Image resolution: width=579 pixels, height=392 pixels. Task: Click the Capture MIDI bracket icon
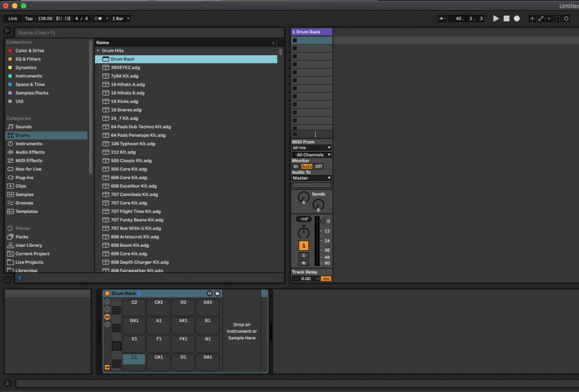click(558, 19)
